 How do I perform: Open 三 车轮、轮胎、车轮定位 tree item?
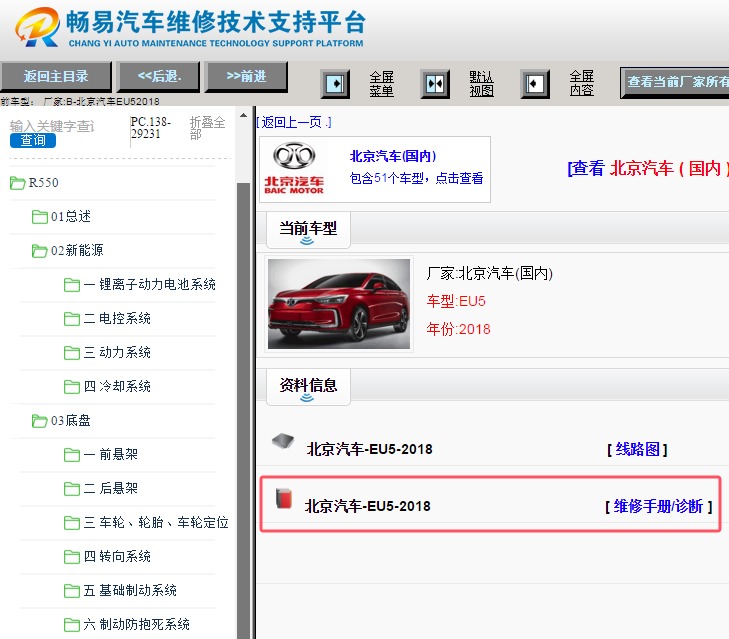pos(156,523)
